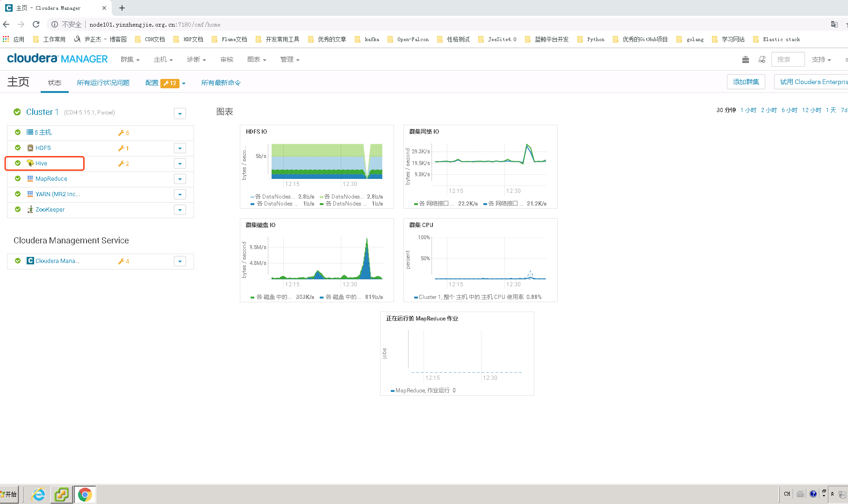Screen dimensions: 848x504
Task: Click the HDFS service icon
Action: pos(30,148)
